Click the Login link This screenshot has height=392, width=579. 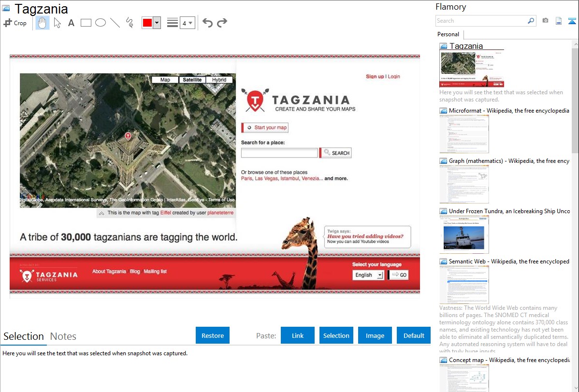[393, 76]
